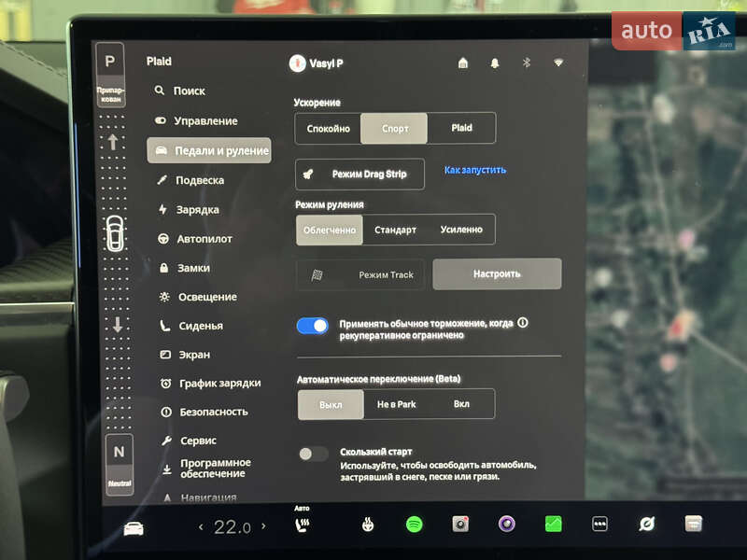Image resolution: width=747 pixels, height=560 pixels.
Task: Tap the crossed-circle icon in bottom bar
Action: coord(646,525)
